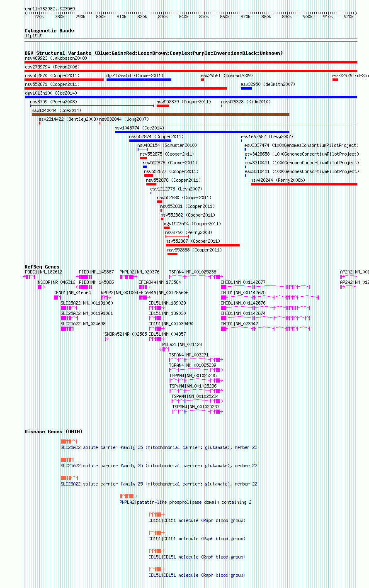
Task: Click the blue gain bar for dgv1526n54
Action: coord(139,80)
